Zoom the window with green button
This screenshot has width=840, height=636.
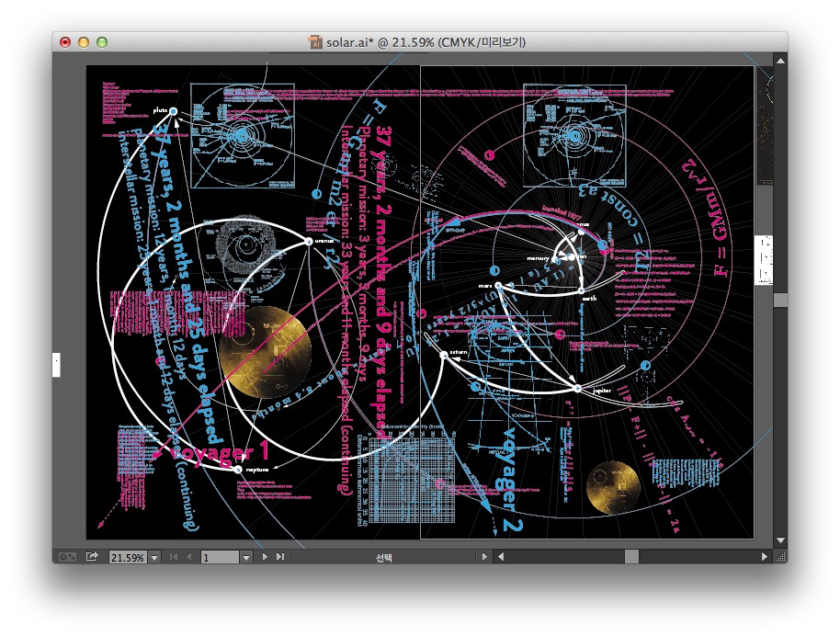pyautogui.click(x=102, y=42)
